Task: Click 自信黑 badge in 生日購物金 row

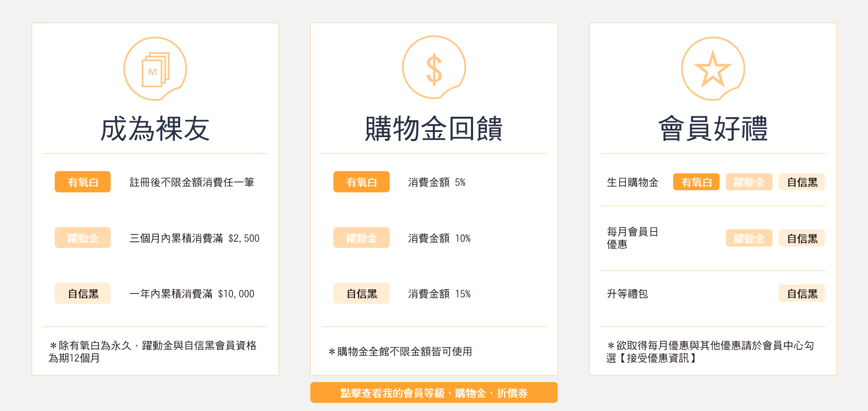Action: [x=802, y=182]
